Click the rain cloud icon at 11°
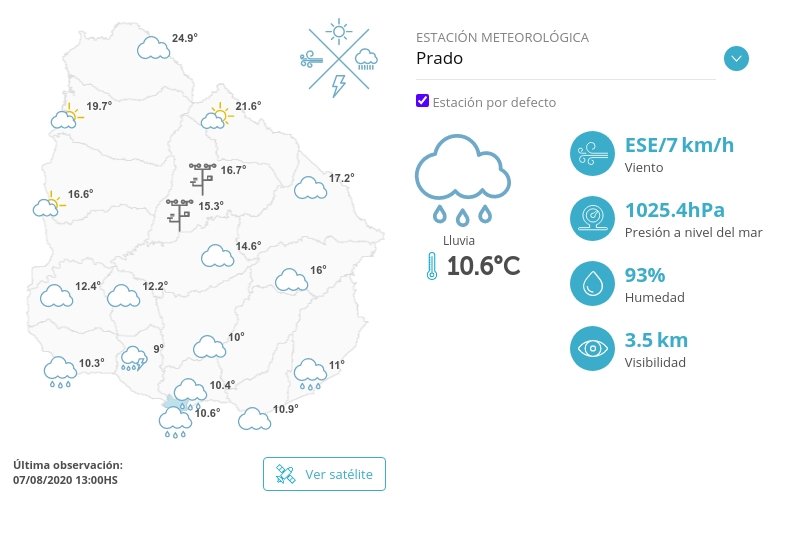The image size is (795, 538). 309,374
